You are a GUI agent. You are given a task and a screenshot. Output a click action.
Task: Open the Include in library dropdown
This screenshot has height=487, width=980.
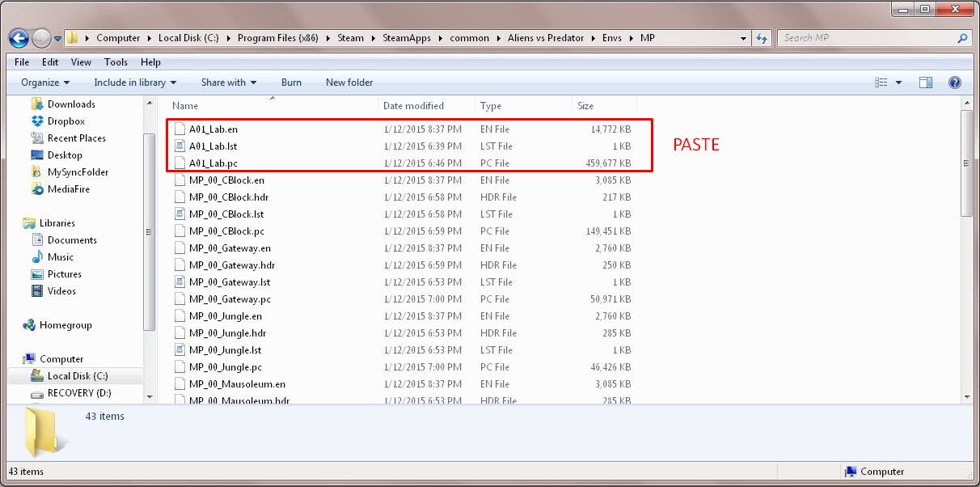pos(135,83)
